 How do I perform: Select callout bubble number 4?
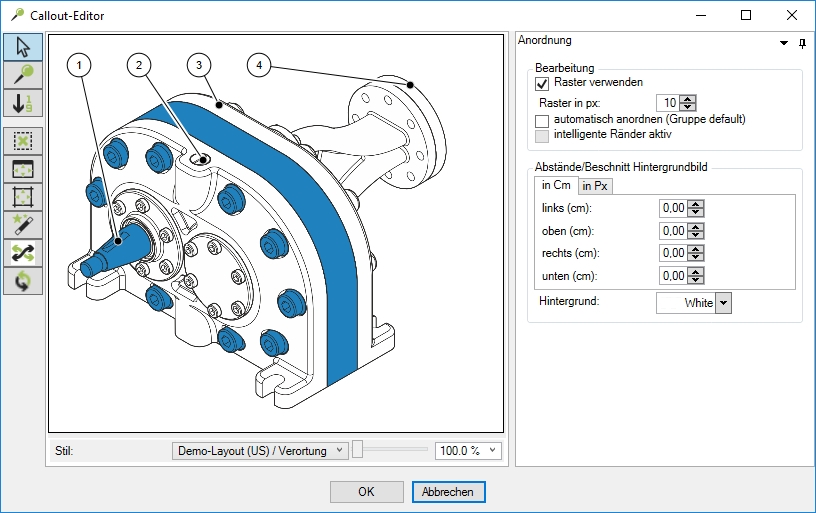click(259, 66)
